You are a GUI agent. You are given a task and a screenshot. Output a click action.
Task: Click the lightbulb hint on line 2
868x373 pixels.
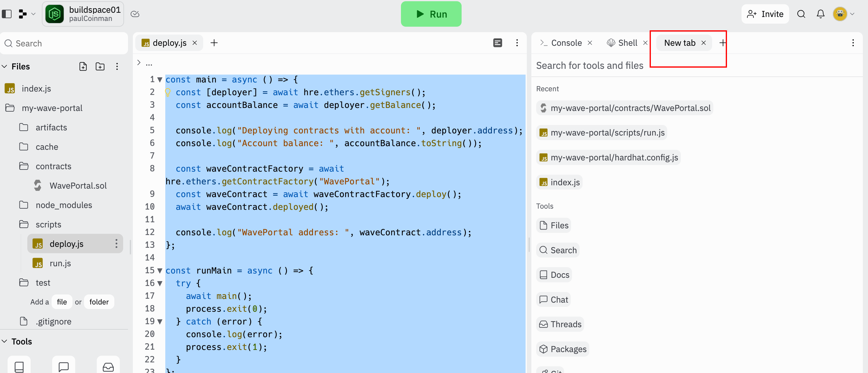coord(168,92)
